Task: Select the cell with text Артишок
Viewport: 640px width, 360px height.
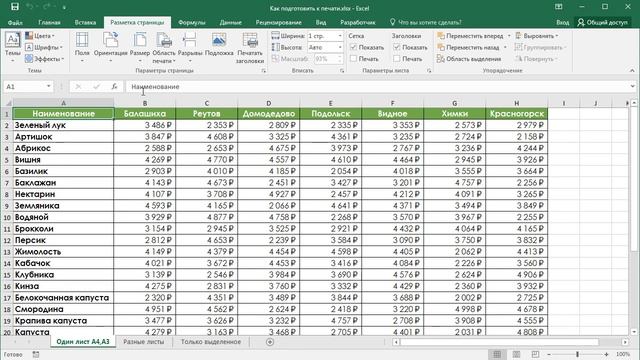Action: click(x=63, y=137)
